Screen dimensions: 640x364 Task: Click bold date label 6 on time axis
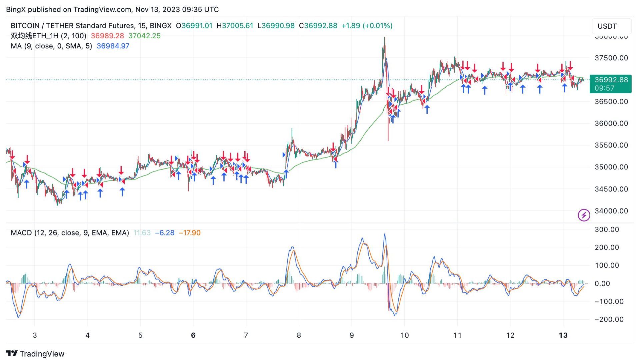pyautogui.click(x=193, y=335)
